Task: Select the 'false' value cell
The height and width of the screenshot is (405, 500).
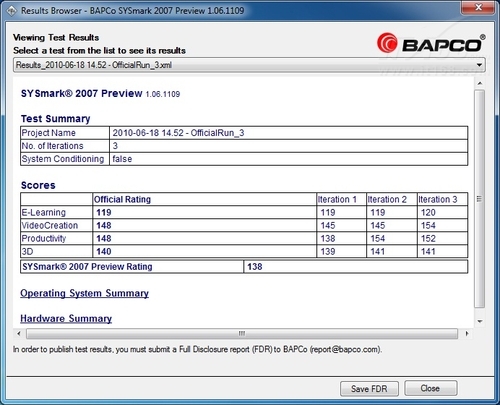Action: click(289, 159)
